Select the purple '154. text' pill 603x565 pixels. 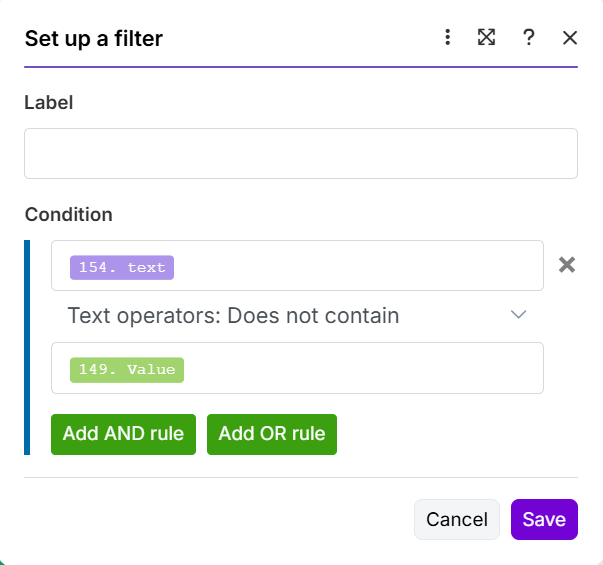[122, 267]
